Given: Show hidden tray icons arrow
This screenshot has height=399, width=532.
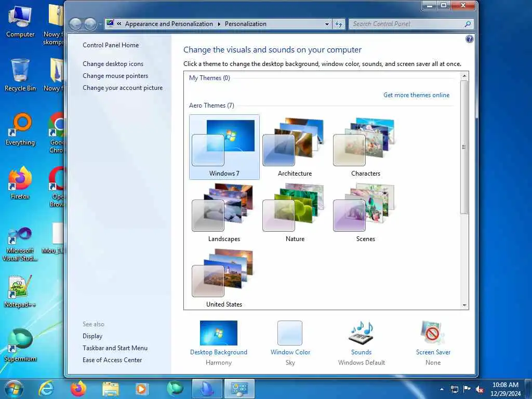Looking at the screenshot, I should 442,389.
